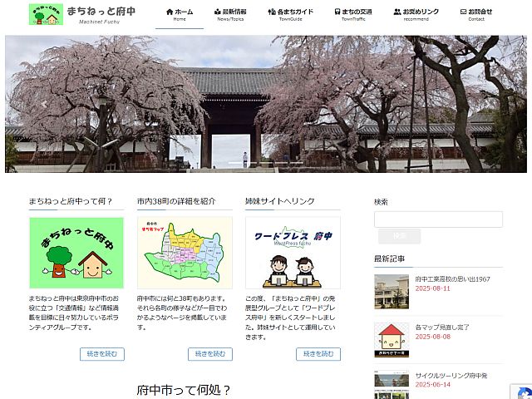Focus the 検索 search input field
This screenshot has width=532, height=399.
(438, 219)
